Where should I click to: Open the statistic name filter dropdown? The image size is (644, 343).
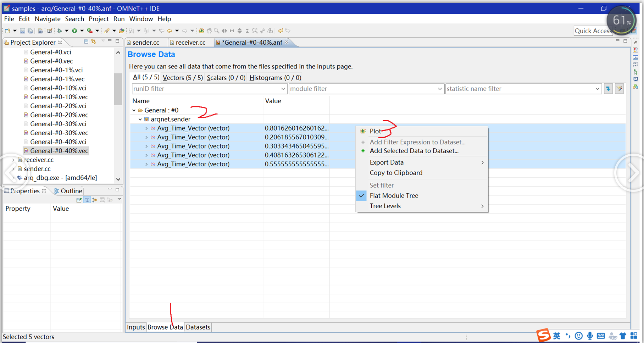(x=598, y=89)
